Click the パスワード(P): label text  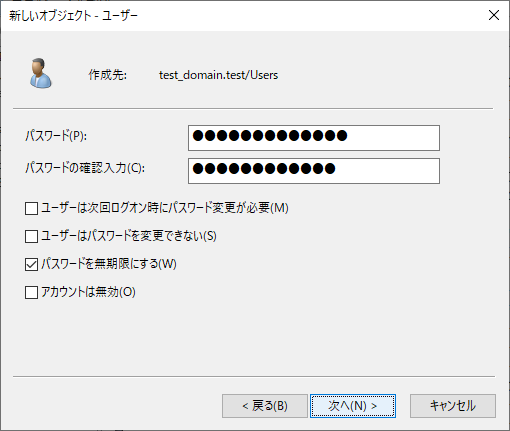coord(56,136)
